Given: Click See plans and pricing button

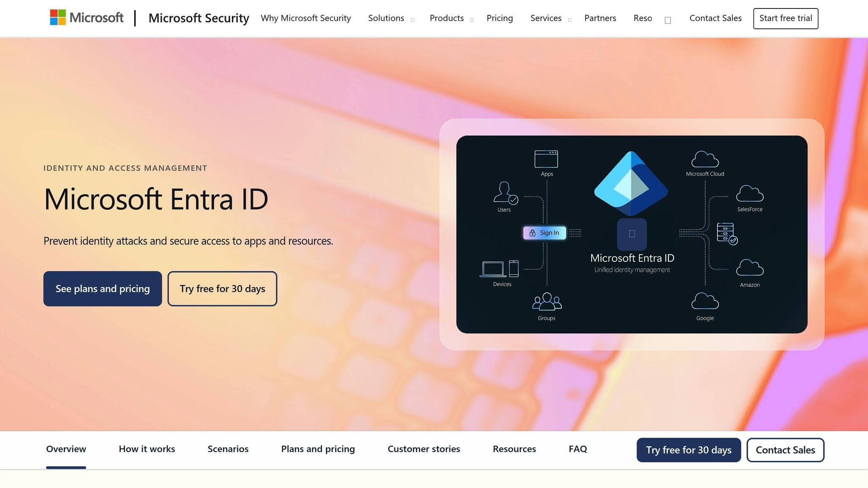Looking at the screenshot, I should [103, 288].
